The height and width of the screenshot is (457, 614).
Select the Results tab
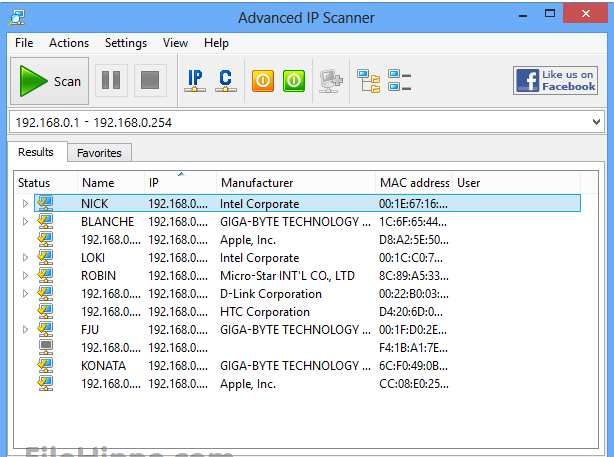36,152
